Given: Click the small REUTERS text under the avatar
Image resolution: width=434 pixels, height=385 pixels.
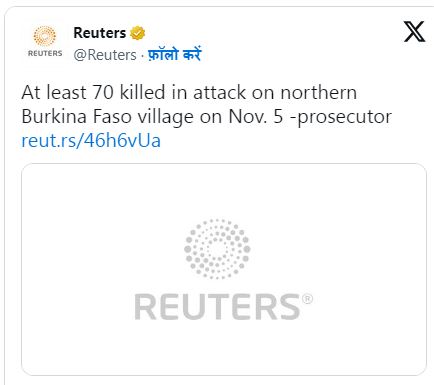Looking at the screenshot, I should (x=45, y=53).
